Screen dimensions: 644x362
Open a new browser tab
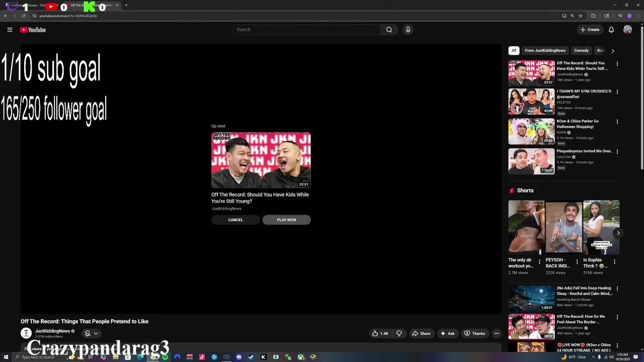(x=126, y=5)
